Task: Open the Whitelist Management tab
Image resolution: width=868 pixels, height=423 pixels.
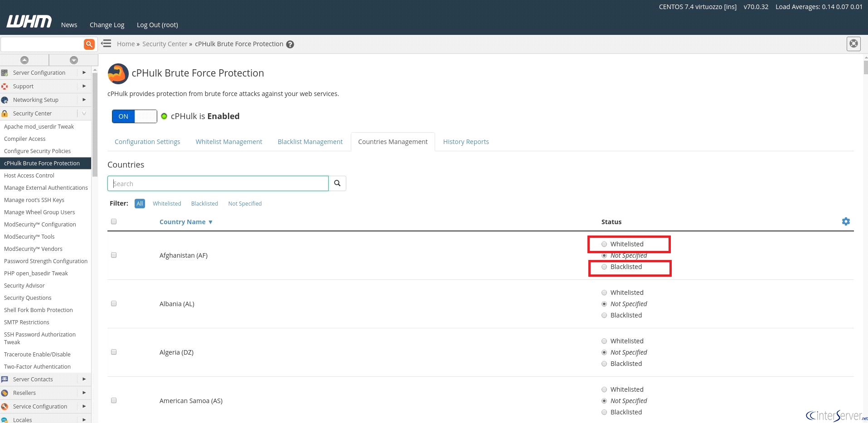Action: pos(229,142)
